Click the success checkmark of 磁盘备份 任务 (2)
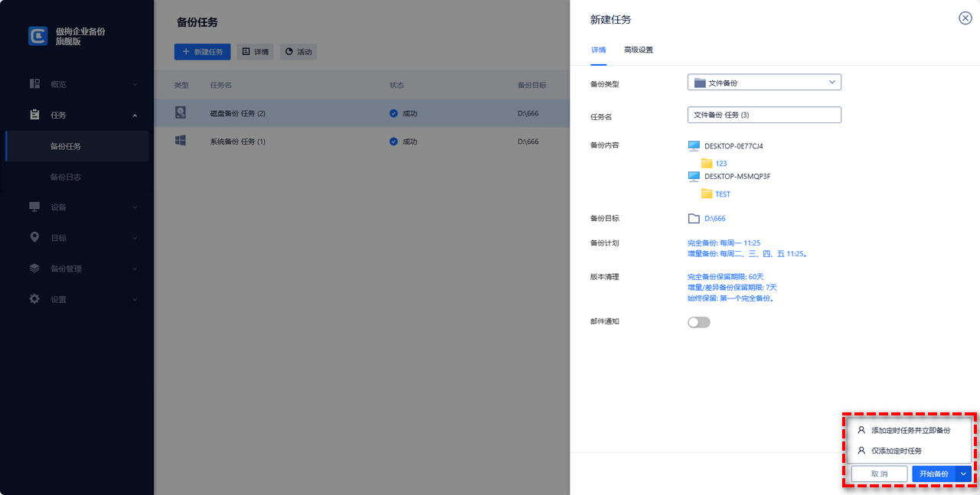The image size is (980, 495). [x=394, y=113]
